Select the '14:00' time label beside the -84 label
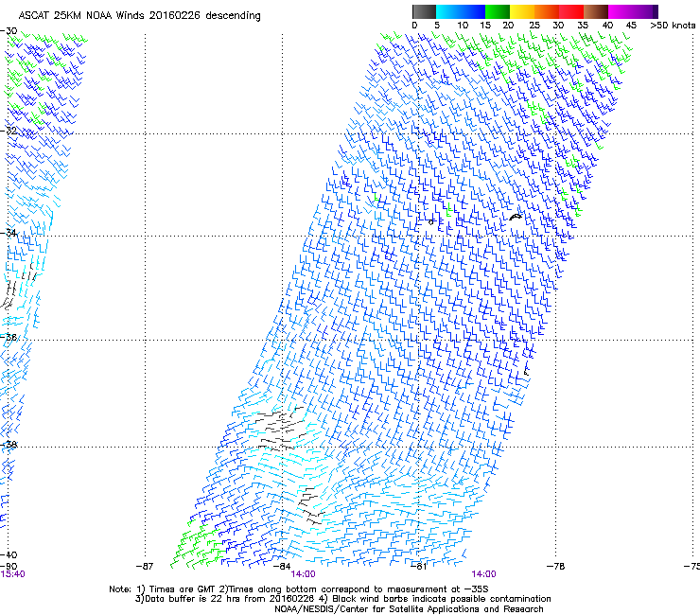 [303, 574]
